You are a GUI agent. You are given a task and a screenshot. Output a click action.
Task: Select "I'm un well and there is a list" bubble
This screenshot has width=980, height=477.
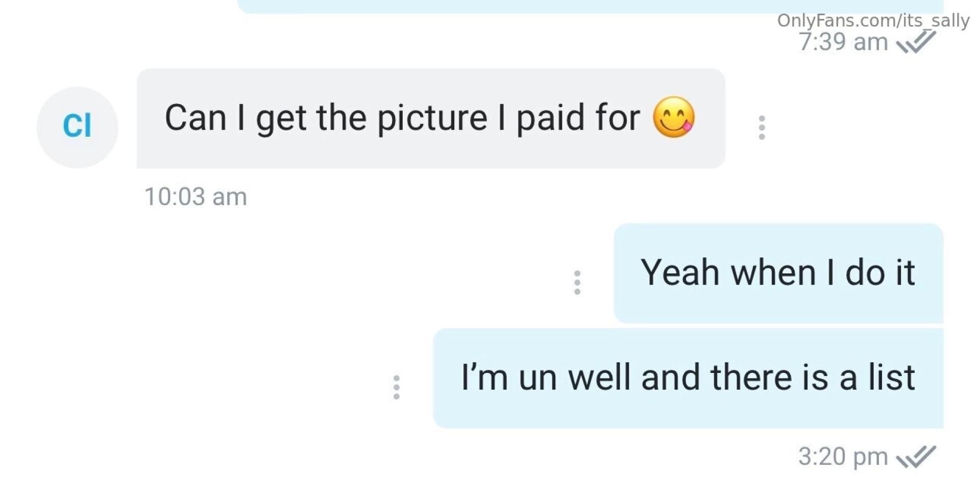688,378
